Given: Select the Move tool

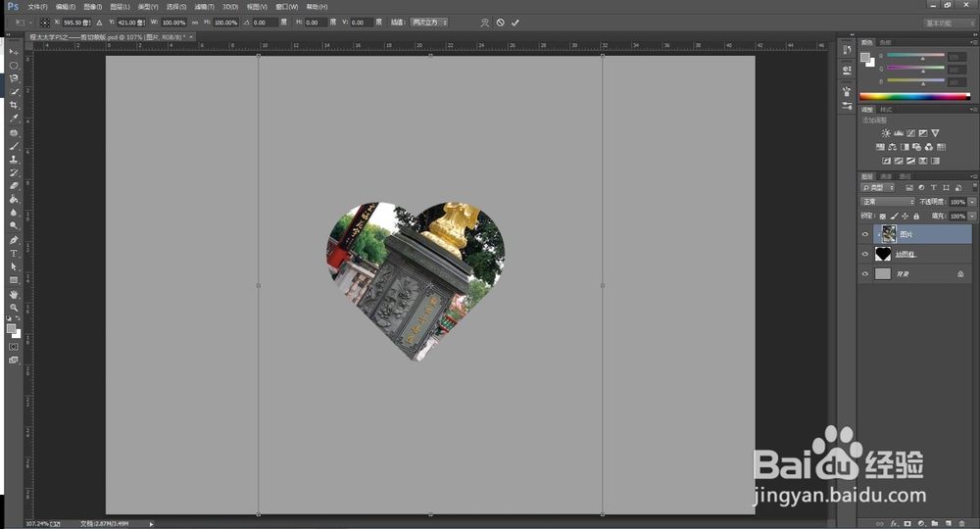Looking at the screenshot, I should pyautogui.click(x=14, y=52).
